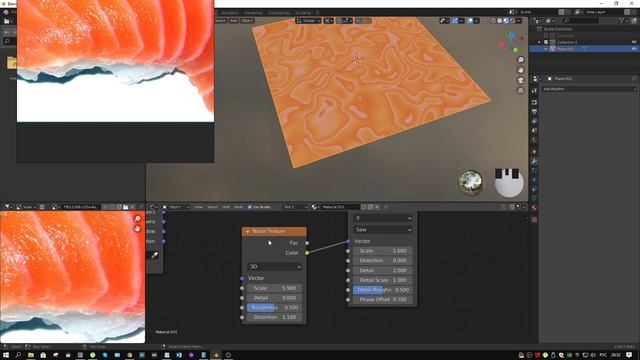
Task: Toggle snapping magnet in viewport header
Action: tap(339, 20)
